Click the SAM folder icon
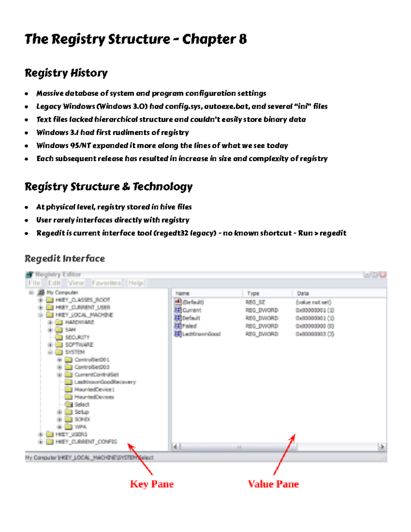 59,330
